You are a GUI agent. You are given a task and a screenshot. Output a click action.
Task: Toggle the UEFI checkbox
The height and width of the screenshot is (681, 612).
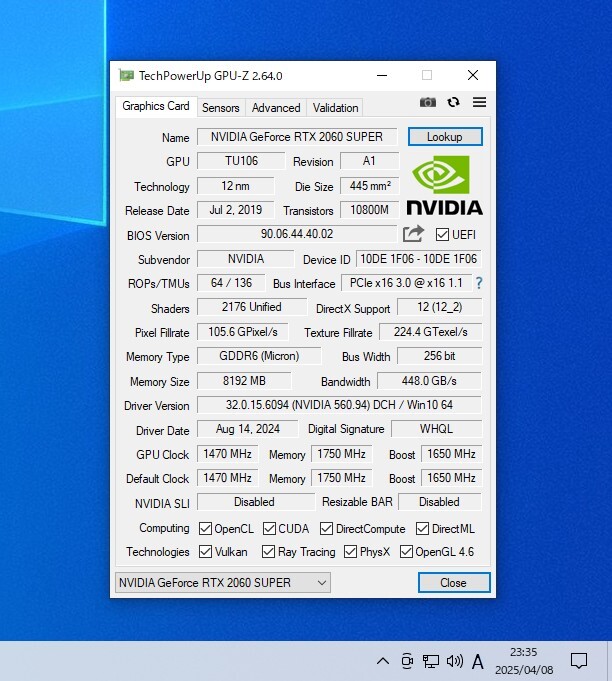(x=442, y=235)
